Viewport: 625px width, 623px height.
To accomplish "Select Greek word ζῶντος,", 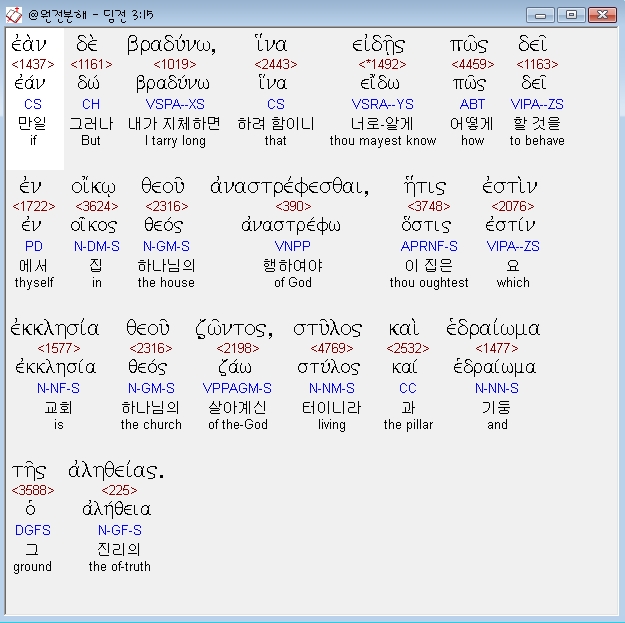I will pyautogui.click(x=234, y=329).
